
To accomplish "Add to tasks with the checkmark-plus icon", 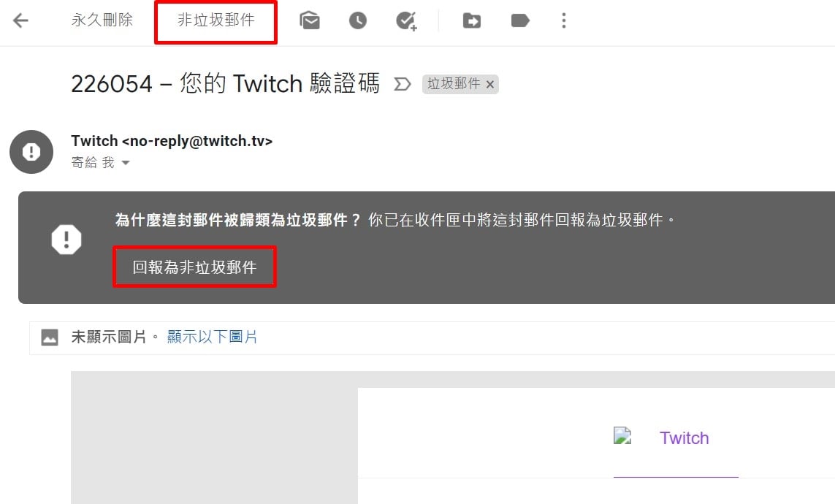I will coord(406,21).
